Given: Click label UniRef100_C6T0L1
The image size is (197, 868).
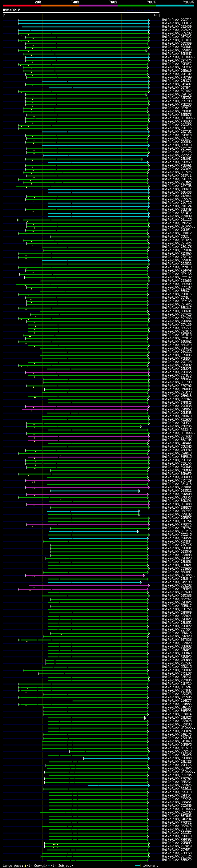Looking at the screenshot, I should [177, 40].
